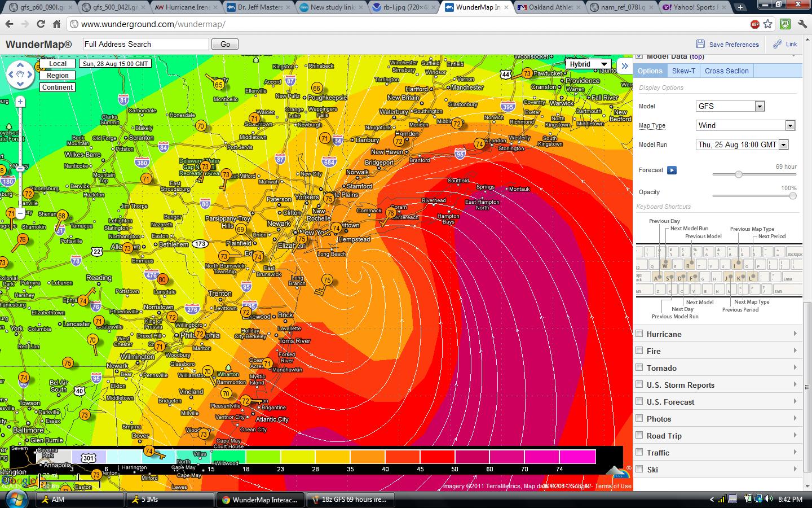Click the browser forward arrow

click(25, 24)
